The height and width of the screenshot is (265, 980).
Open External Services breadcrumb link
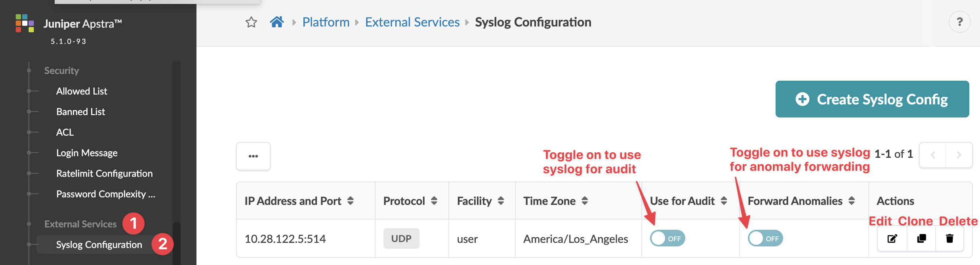click(x=412, y=22)
